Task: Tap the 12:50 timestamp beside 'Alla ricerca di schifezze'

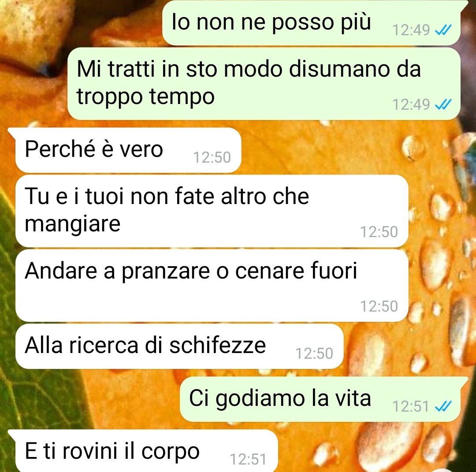Action: pyautogui.click(x=314, y=353)
